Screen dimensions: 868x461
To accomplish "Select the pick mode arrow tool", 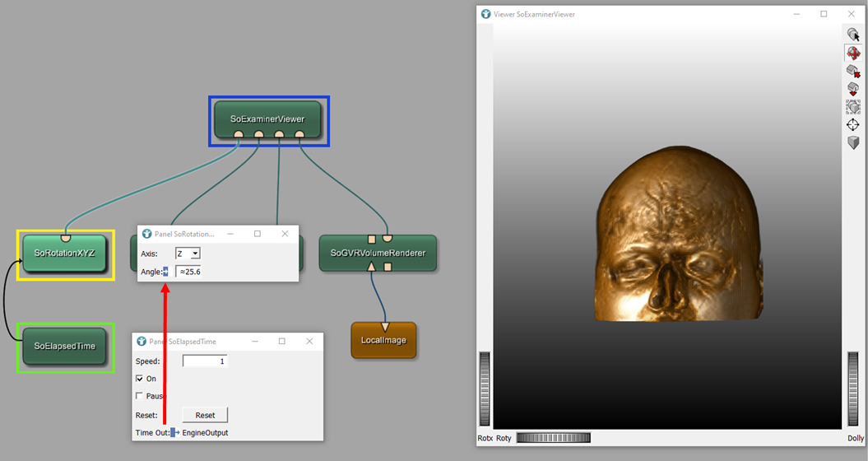I will pos(853,35).
